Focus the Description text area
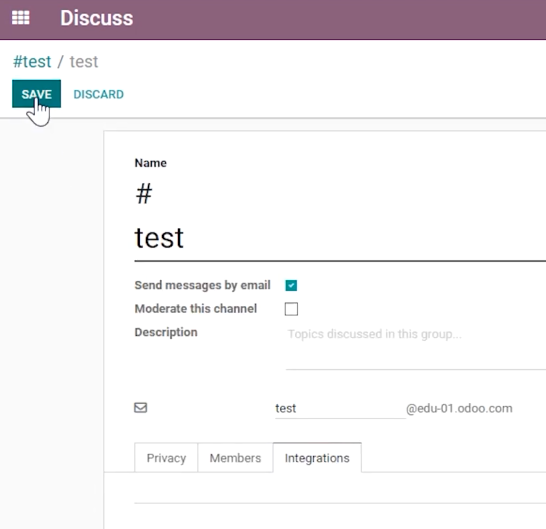 pyautogui.click(x=416, y=347)
